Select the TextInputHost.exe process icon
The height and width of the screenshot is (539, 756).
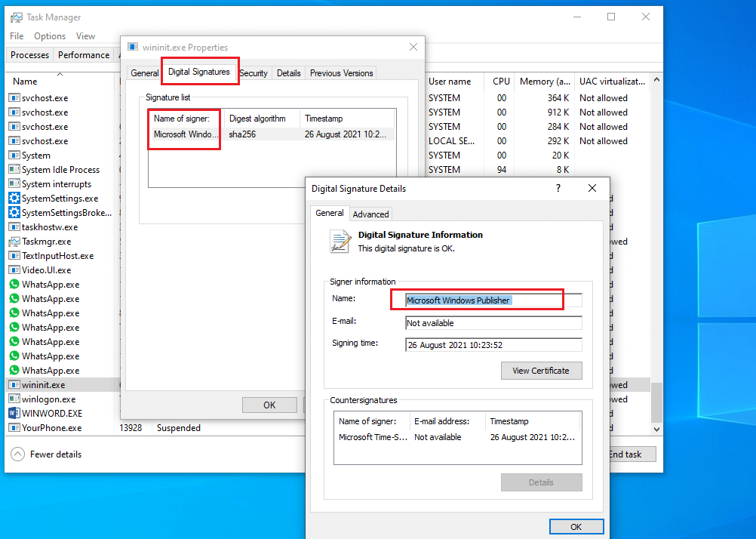tap(14, 256)
